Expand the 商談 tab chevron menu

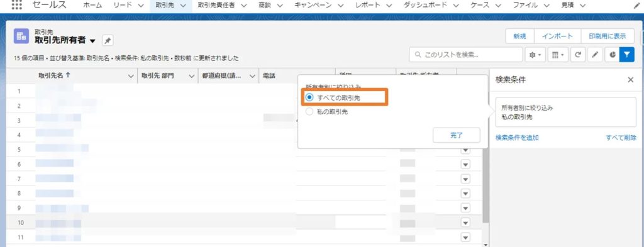(280, 5)
